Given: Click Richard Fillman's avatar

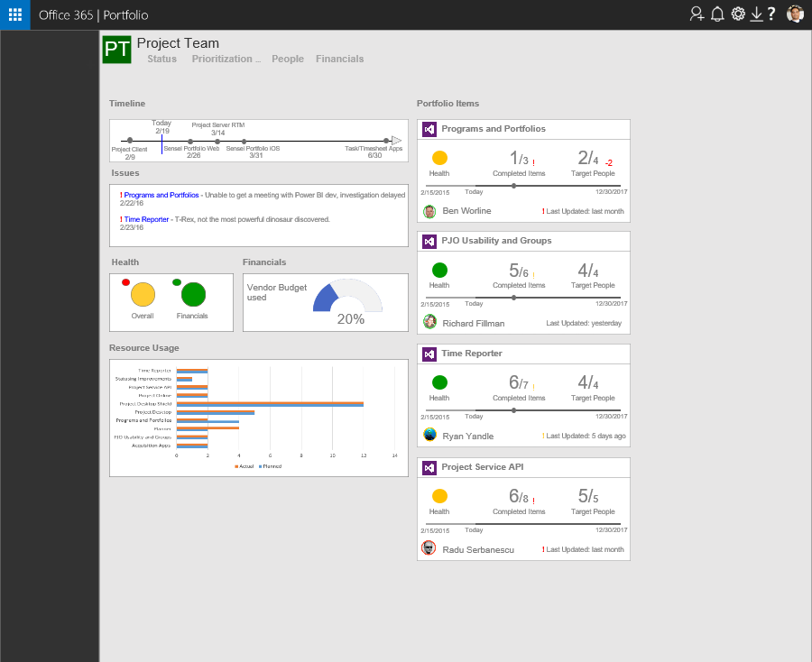Looking at the screenshot, I should point(429,322).
